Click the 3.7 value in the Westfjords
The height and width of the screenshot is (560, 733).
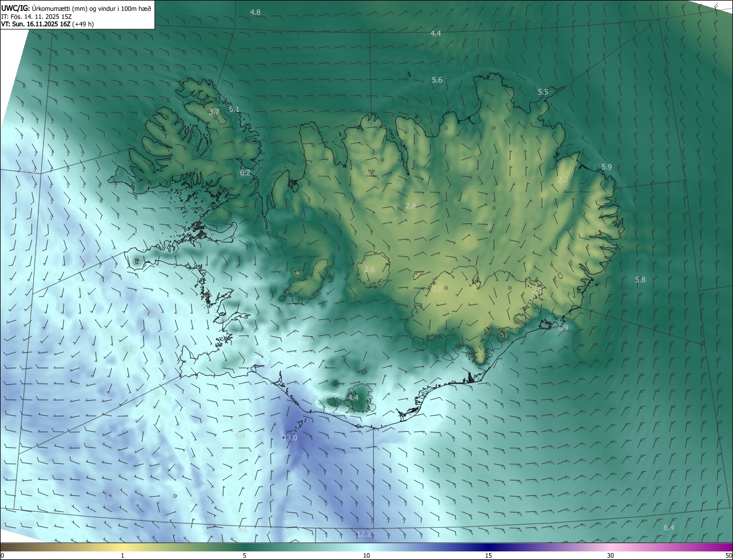pyautogui.click(x=214, y=112)
